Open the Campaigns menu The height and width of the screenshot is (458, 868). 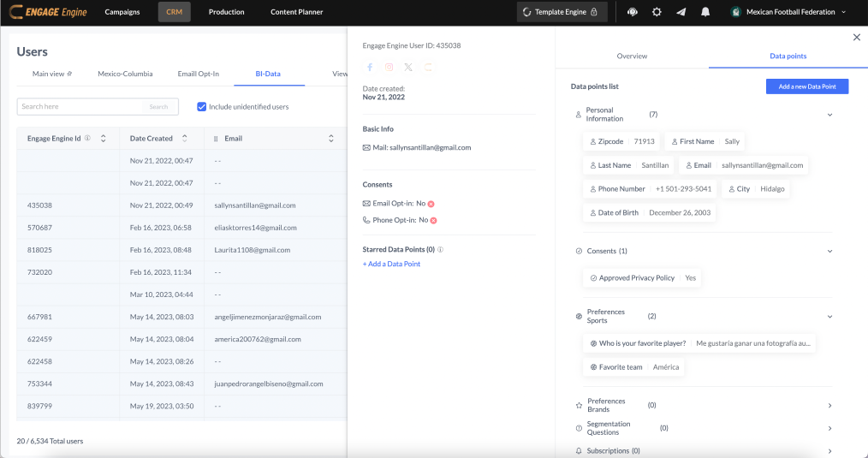pyautogui.click(x=122, y=12)
